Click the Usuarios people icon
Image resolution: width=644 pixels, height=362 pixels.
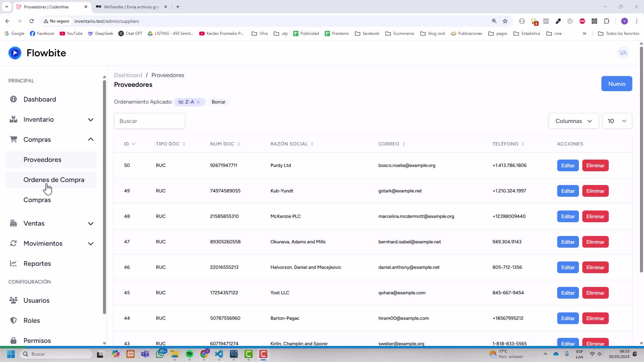(13, 300)
